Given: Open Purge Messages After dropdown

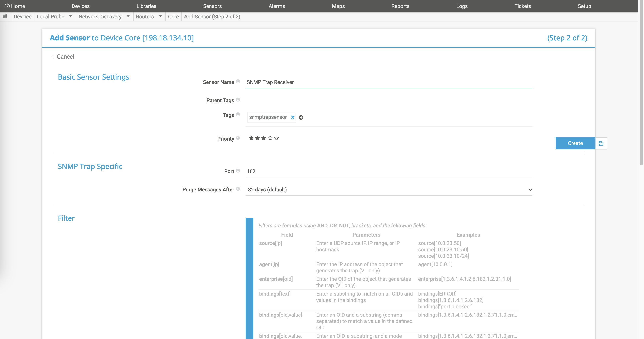Looking at the screenshot, I should [x=389, y=189].
